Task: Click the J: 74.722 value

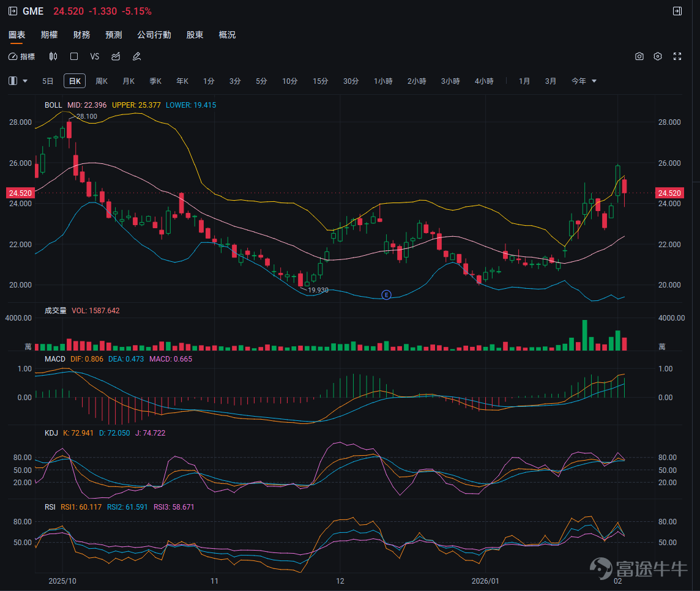Action: tap(151, 433)
